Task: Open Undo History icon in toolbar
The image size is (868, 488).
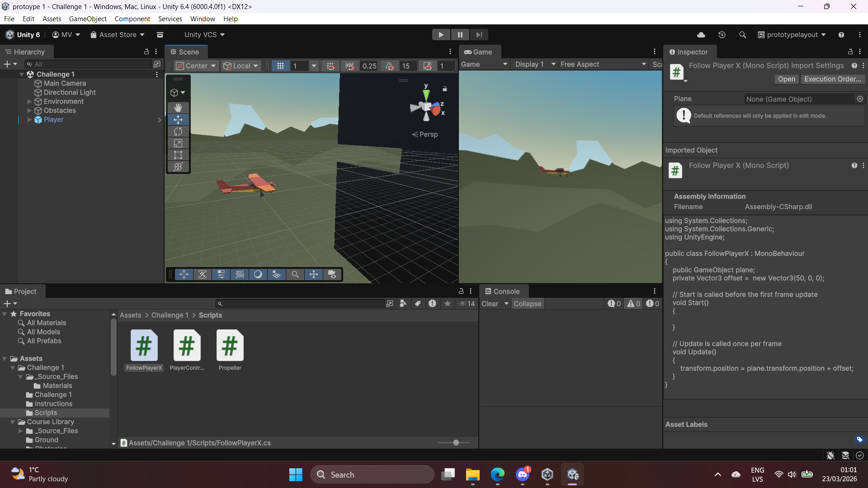Action: pos(722,35)
